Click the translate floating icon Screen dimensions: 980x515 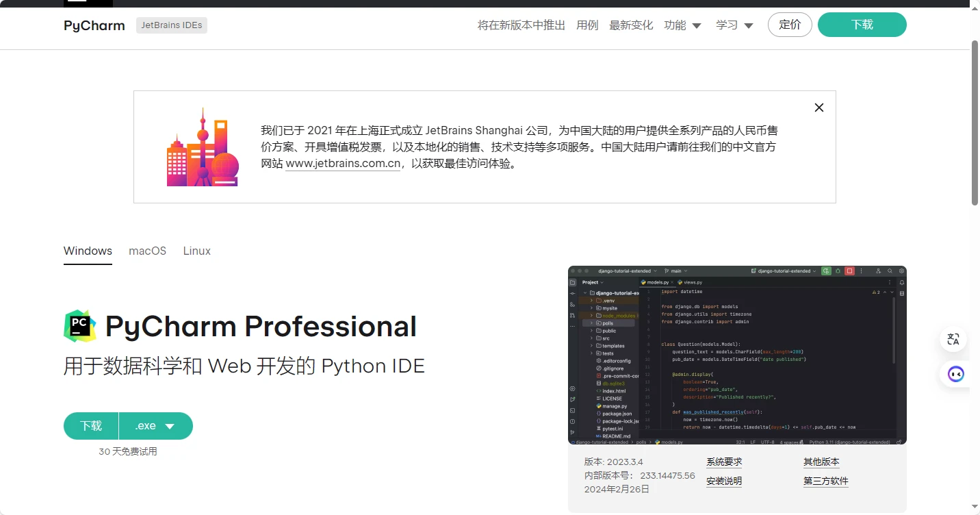953,339
